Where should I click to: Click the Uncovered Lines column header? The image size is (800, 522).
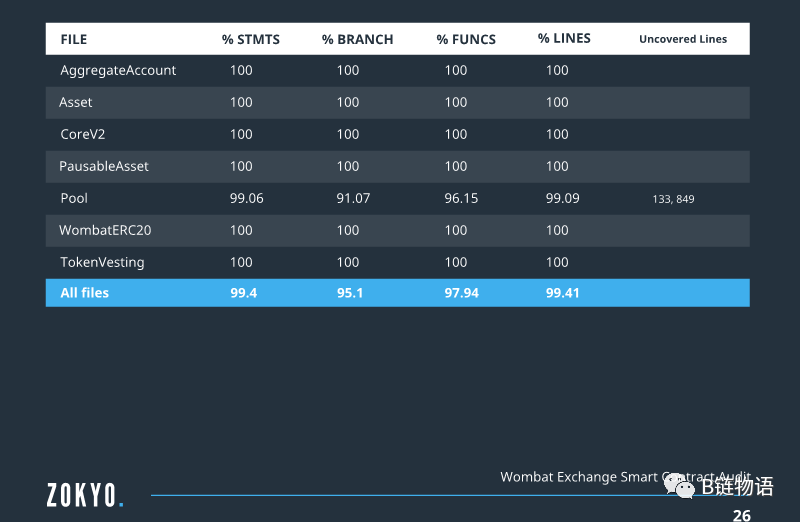pos(683,39)
